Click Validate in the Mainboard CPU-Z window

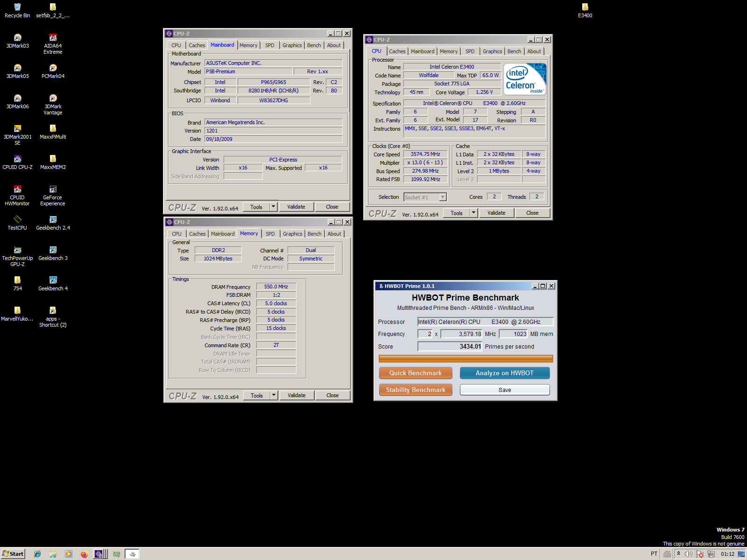pyautogui.click(x=296, y=207)
